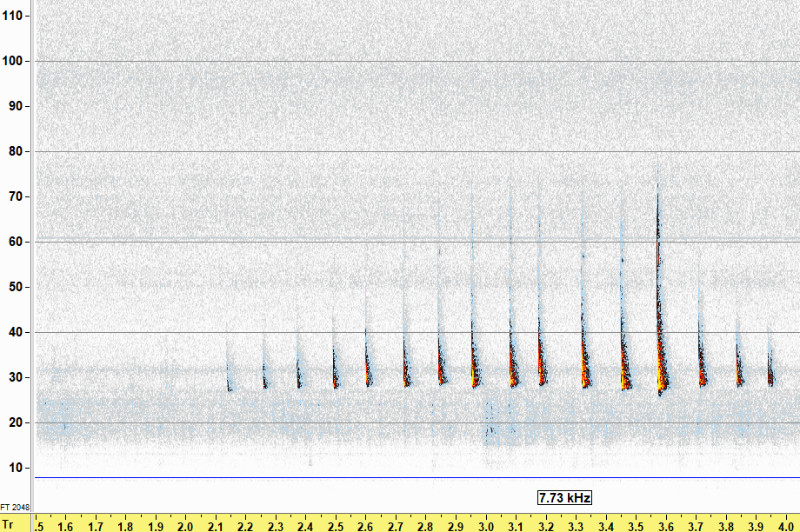The height and width of the screenshot is (532, 800).
Task: Click the 1.6 mark on time ruler
Action: [65, 524]
